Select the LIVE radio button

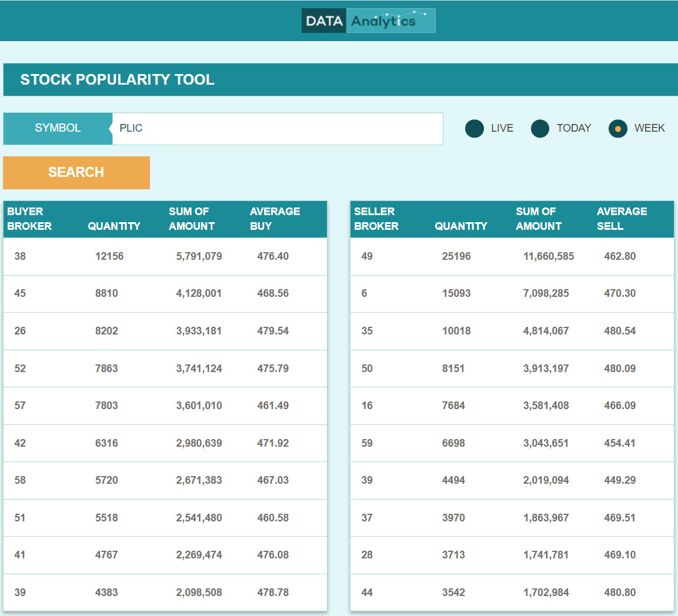click(x=475, y=128)
